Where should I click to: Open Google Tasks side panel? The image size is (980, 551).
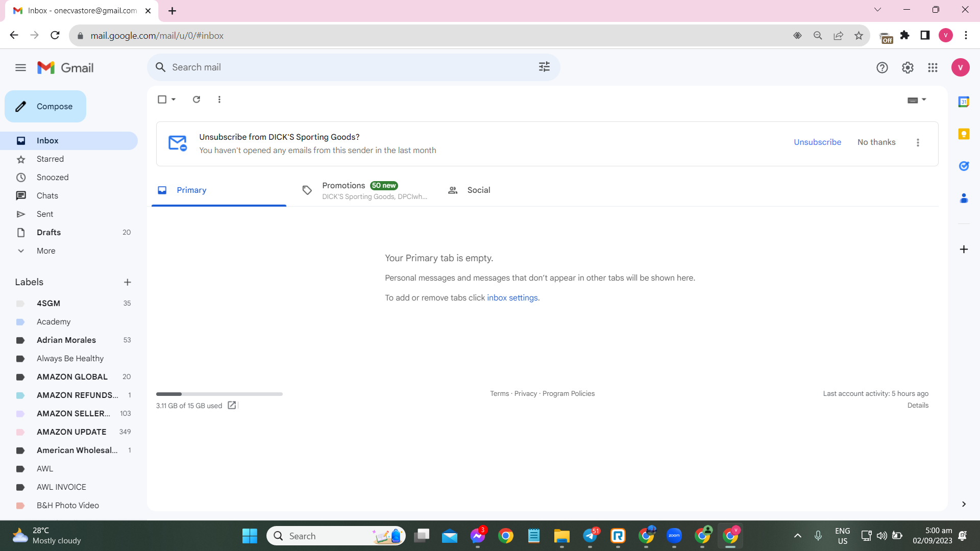pyautogui.click(x=964, y=166)
